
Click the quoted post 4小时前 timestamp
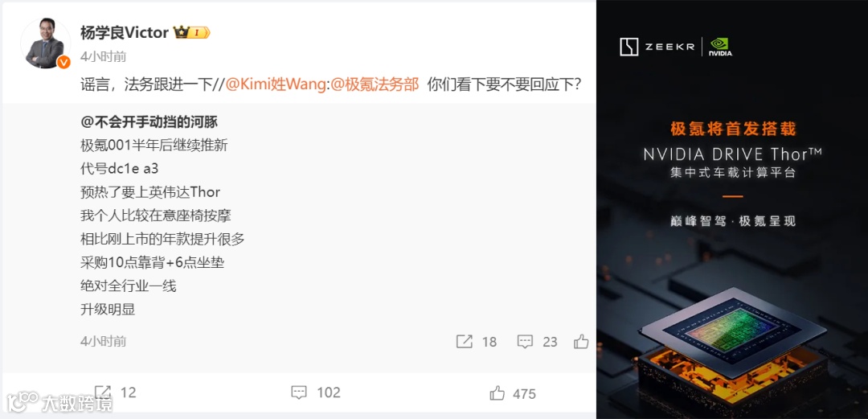coord(103,341)
